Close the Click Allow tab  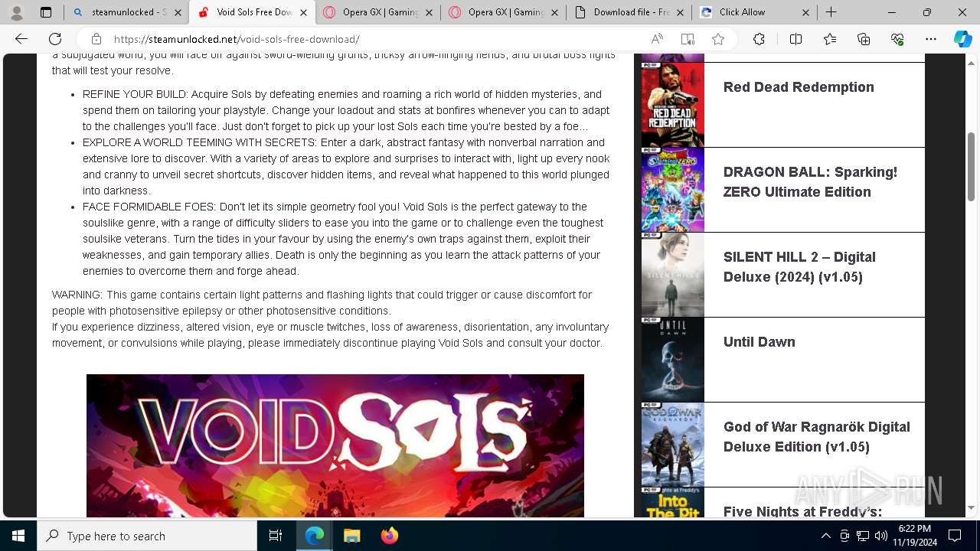pos(805,12)
